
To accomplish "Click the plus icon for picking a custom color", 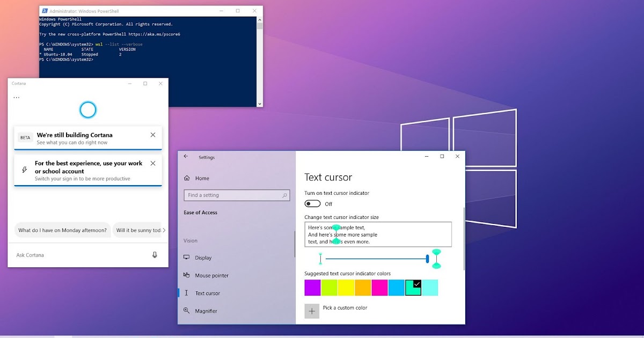I will (311, 311).
